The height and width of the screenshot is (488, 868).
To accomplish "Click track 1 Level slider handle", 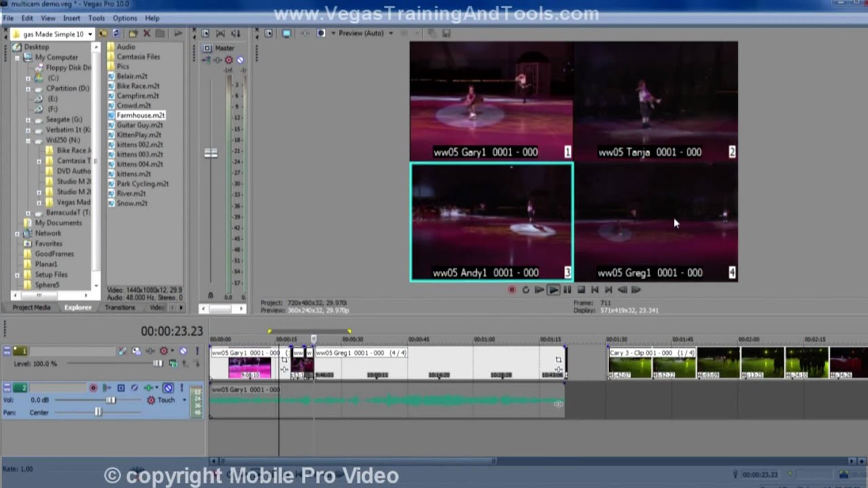I will coord(158,364).
